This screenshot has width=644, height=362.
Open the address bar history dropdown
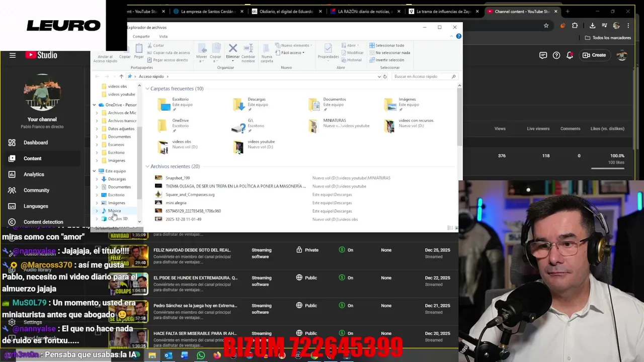[379, 76]
